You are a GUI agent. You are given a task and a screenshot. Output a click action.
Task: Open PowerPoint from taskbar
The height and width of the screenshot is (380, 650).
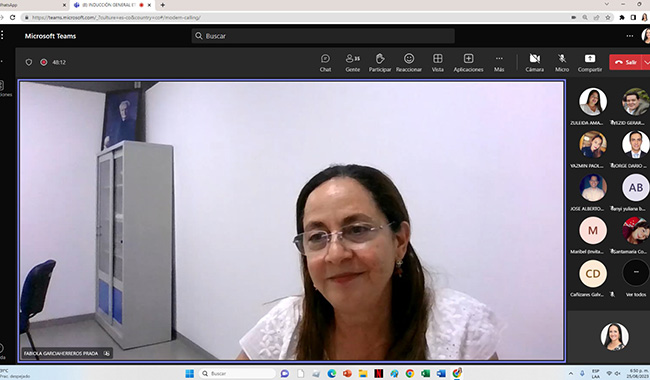pyautogui.click(x=347, y=373)
